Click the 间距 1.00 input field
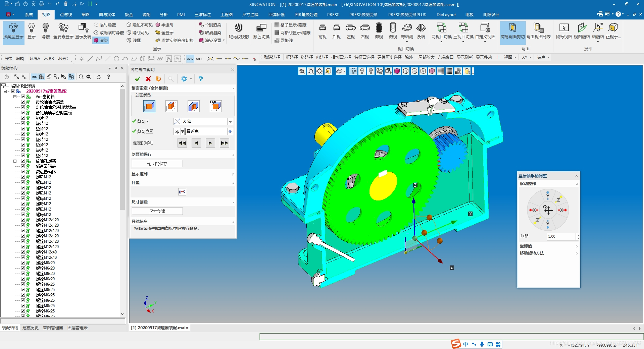The height and width of the screenshot is (349, 644). coord(561,237)
